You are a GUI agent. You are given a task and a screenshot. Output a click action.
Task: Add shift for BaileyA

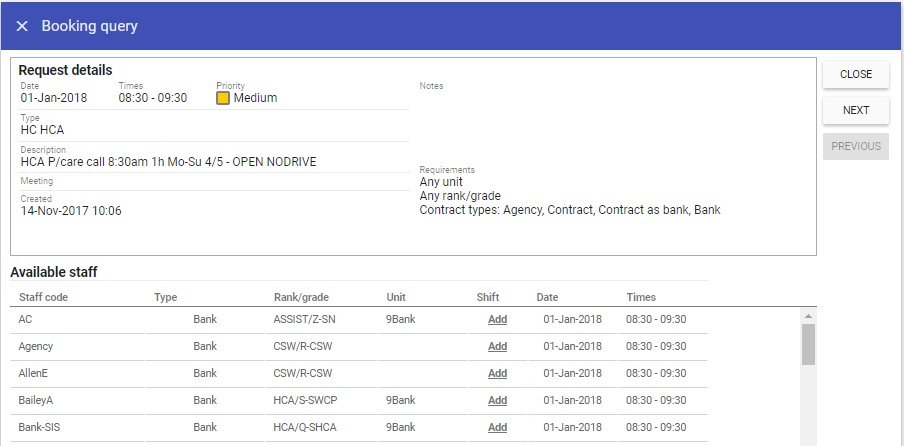coord(497,400)
